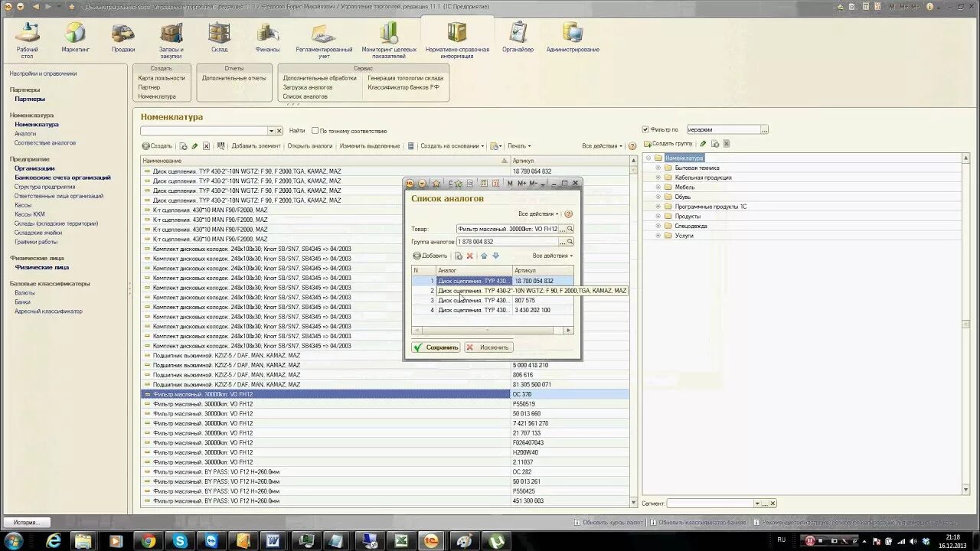Click the calendar icon in dialog title bar

point(496,184)
